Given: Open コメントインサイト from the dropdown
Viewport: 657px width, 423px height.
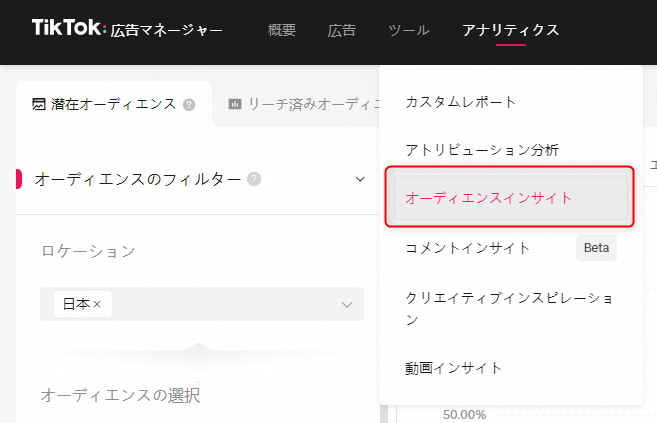Looking at the screenshot, I should pos(468,247).
